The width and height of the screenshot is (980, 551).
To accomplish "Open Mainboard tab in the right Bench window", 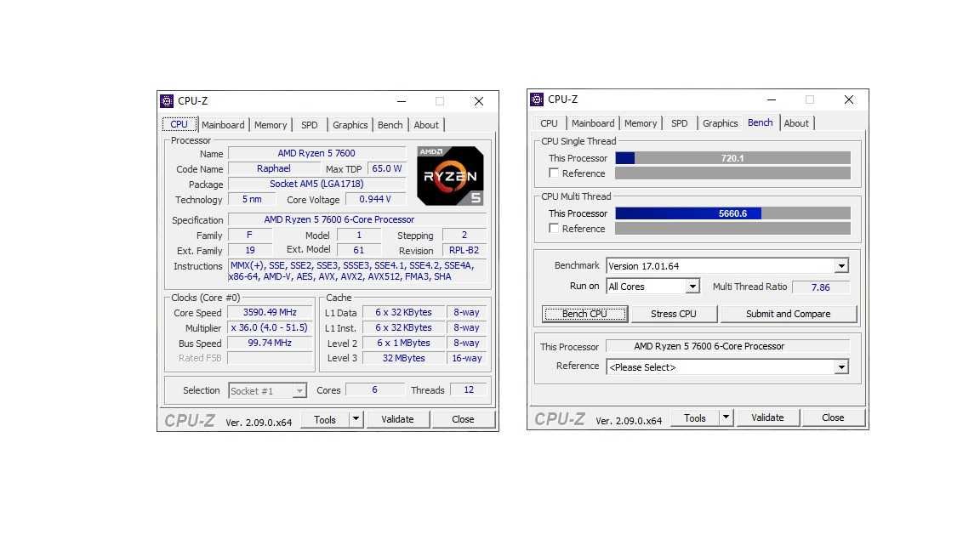I will tap(592, 123).
